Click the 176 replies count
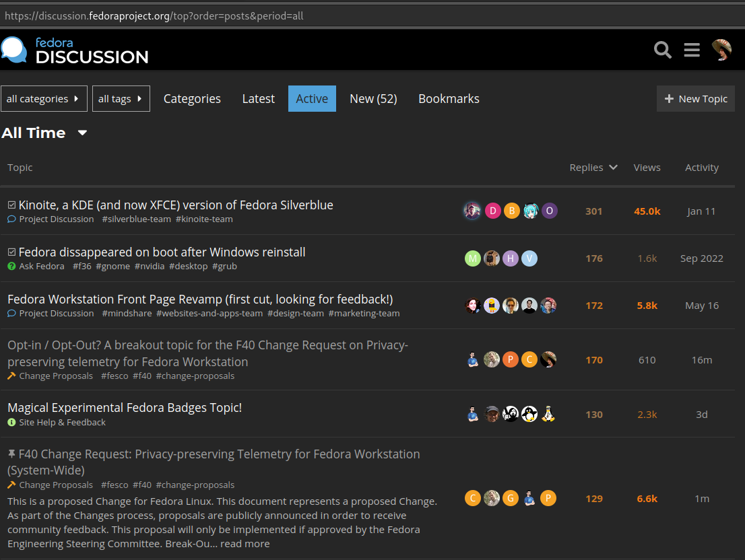745x560 pixels. (593, 258)
